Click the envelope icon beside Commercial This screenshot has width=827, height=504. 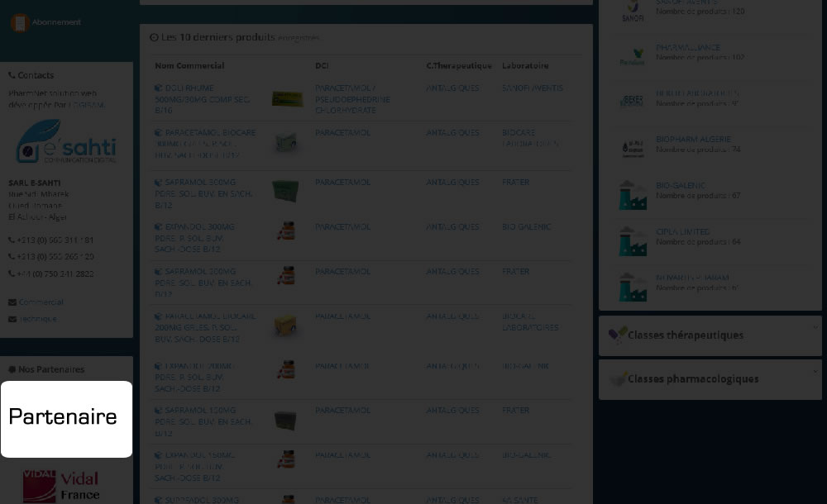click(12, 302)
